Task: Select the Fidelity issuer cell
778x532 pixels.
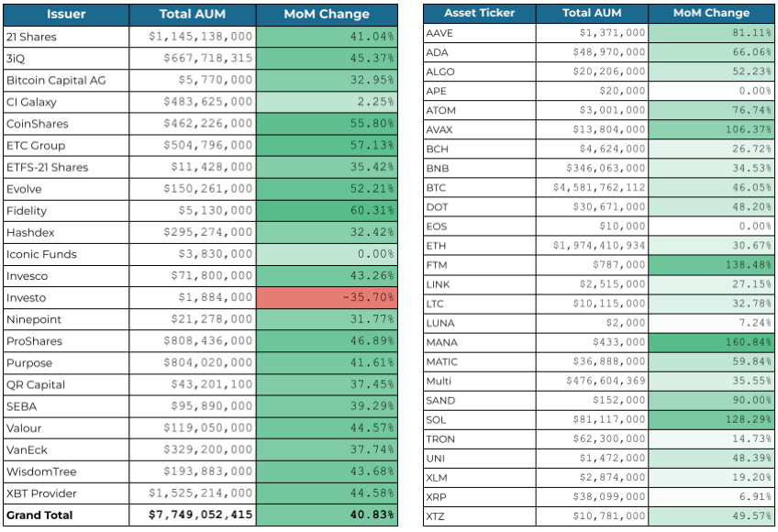Action: coord(66,211)
